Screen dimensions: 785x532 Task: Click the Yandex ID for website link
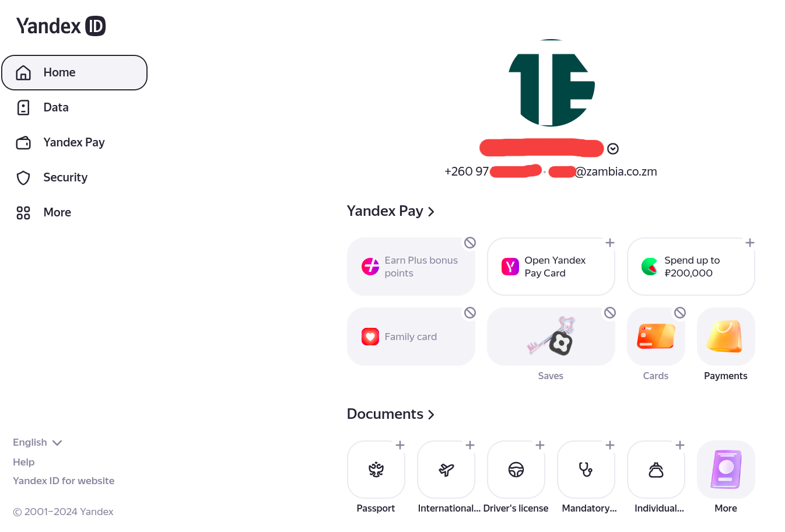64,481
